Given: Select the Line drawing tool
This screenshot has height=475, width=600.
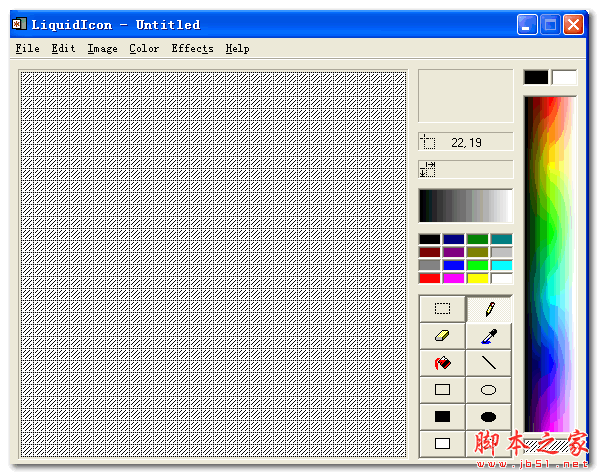Looking at the screenshot, I should click(x=489, y=363).
